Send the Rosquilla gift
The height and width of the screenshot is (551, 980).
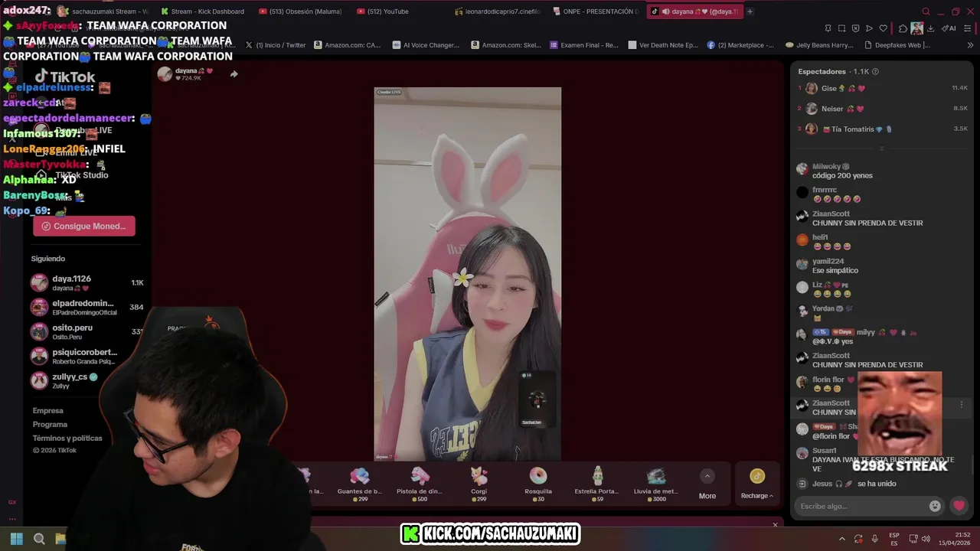[x=538, y=485]
